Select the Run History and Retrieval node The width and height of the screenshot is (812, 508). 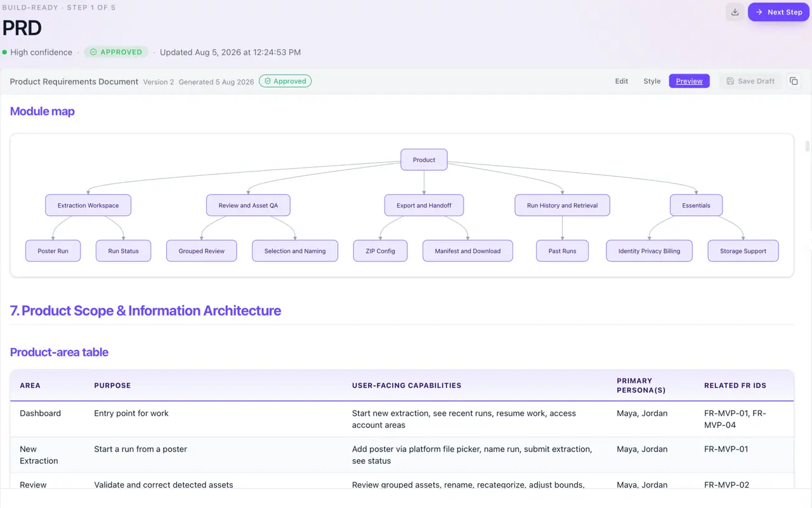[562, 205]
